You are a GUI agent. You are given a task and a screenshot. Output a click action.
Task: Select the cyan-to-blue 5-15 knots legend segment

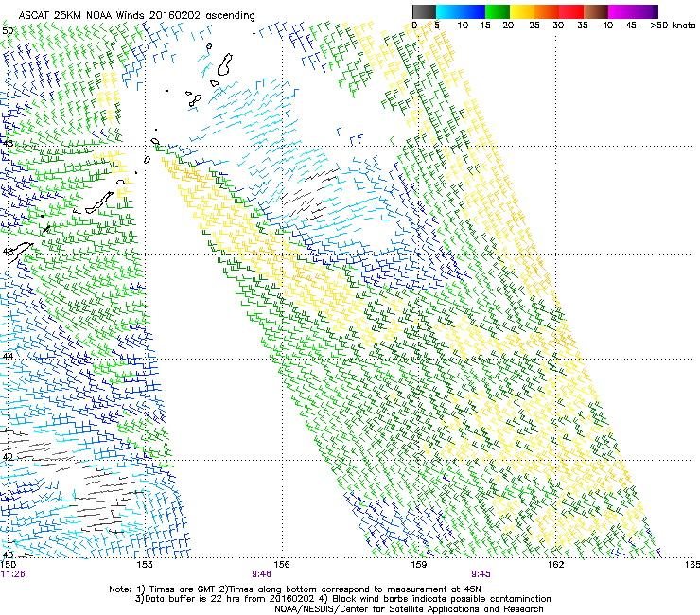[x=461, y=11]
